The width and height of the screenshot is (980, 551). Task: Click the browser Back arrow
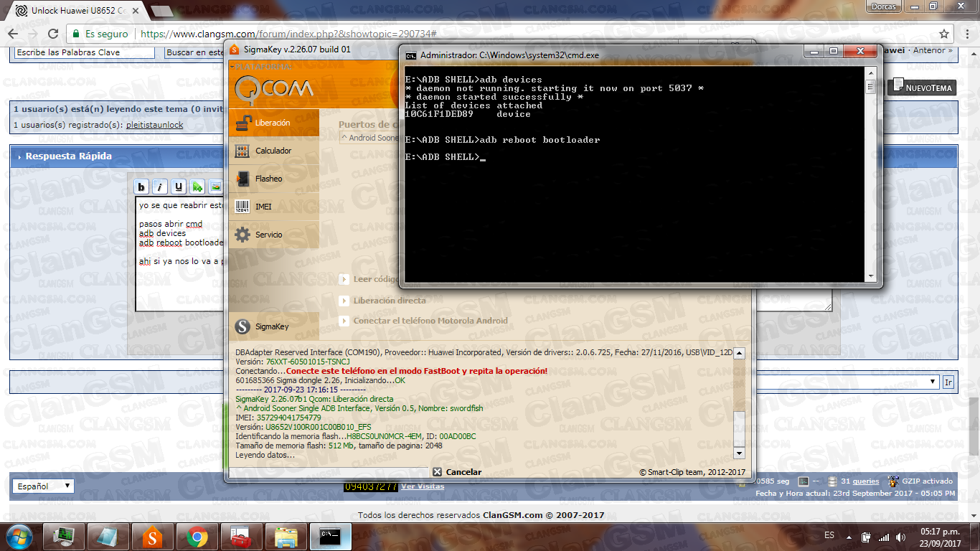coord(13,34)
